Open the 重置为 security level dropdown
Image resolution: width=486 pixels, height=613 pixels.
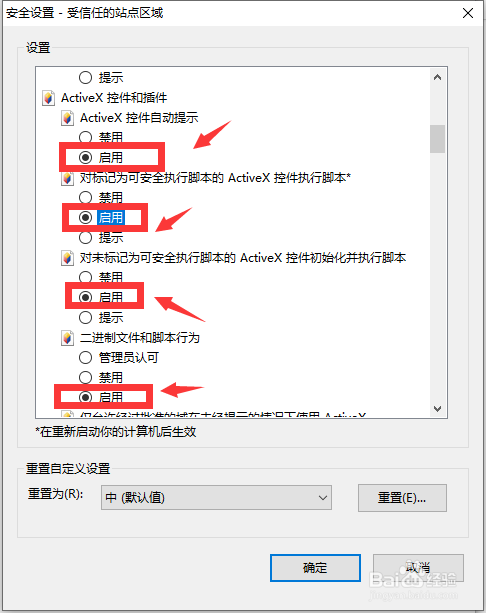(216, 498)
